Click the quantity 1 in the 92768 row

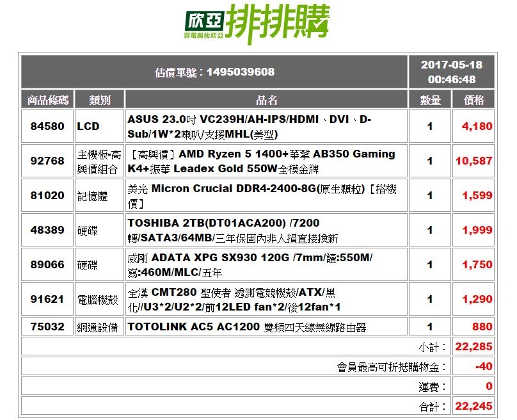point(429,161)
